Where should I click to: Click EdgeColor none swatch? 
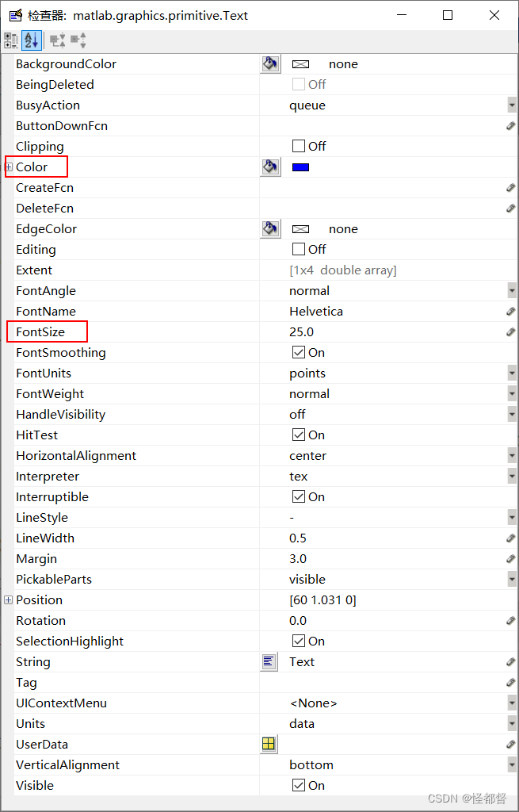(x=300, y=229)
